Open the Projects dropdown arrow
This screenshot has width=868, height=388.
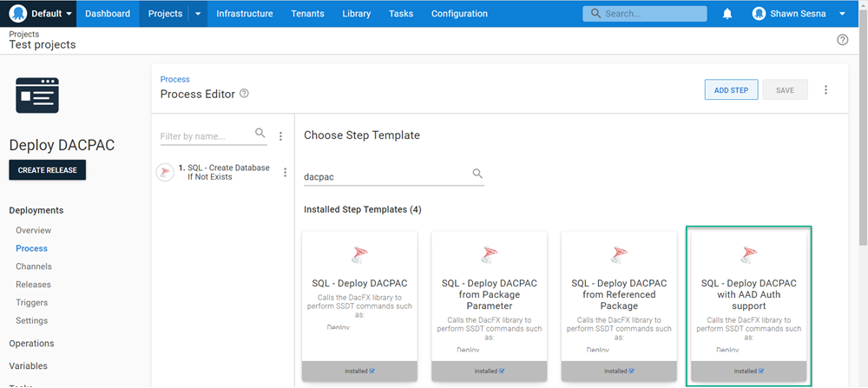click(x=198, y=14)
